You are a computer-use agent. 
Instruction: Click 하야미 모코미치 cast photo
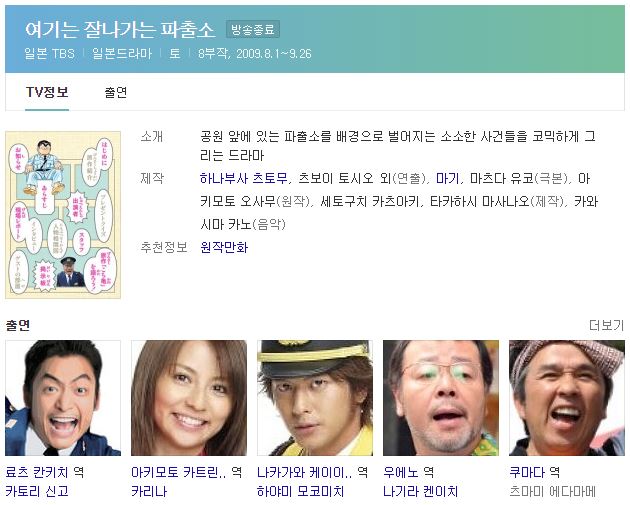pyautogui.click(x=315, y=398)
